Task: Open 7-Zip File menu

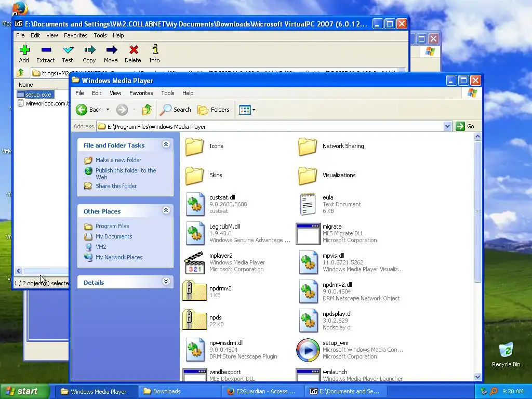Action: pos(20,35)
